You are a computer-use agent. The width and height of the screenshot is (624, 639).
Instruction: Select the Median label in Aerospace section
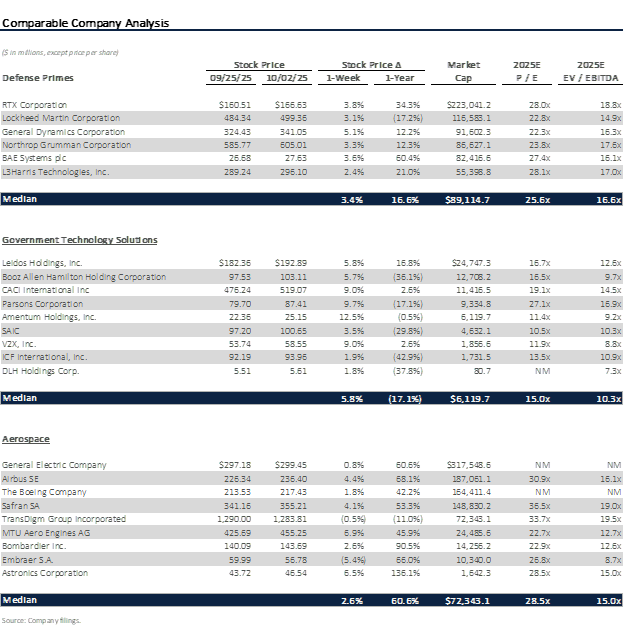(x=20, y=600)
